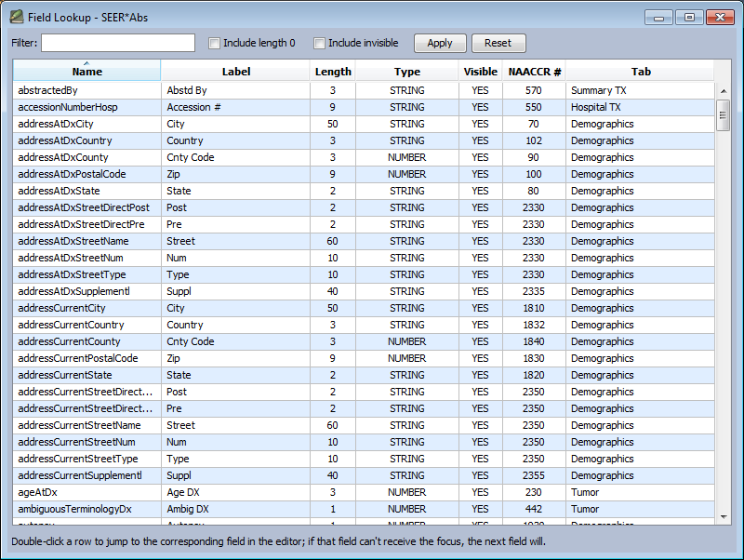Image resolution: width=744 pixels, height=560 pixels.
Task: Sort the table by the Name column header
Action: 86,72
